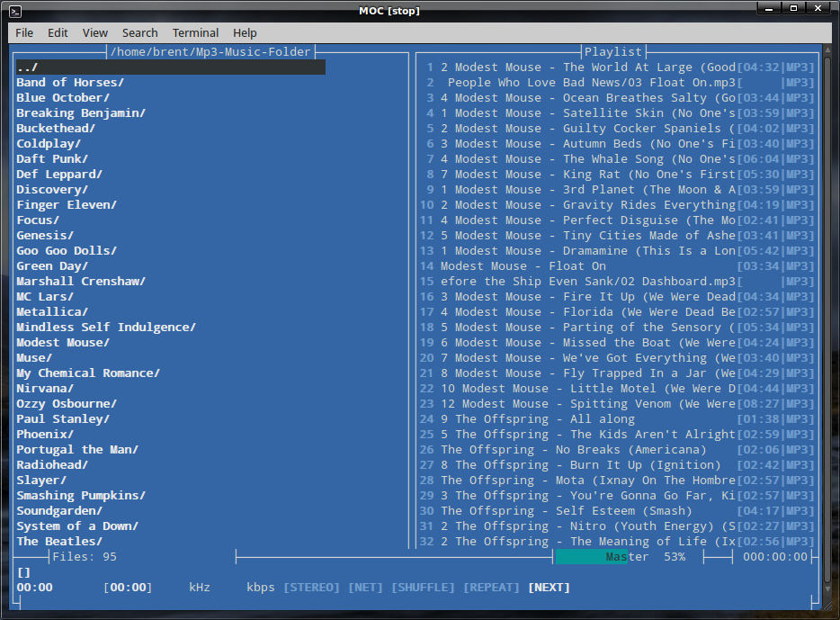840x620 pixels.
Task: Select the Coldplay folder
Action: [x=49, y=144]
